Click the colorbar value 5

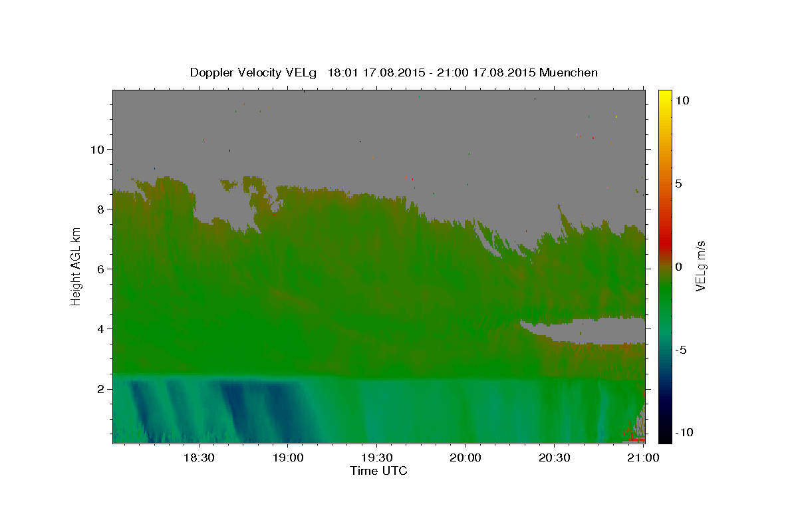[678, 184]
